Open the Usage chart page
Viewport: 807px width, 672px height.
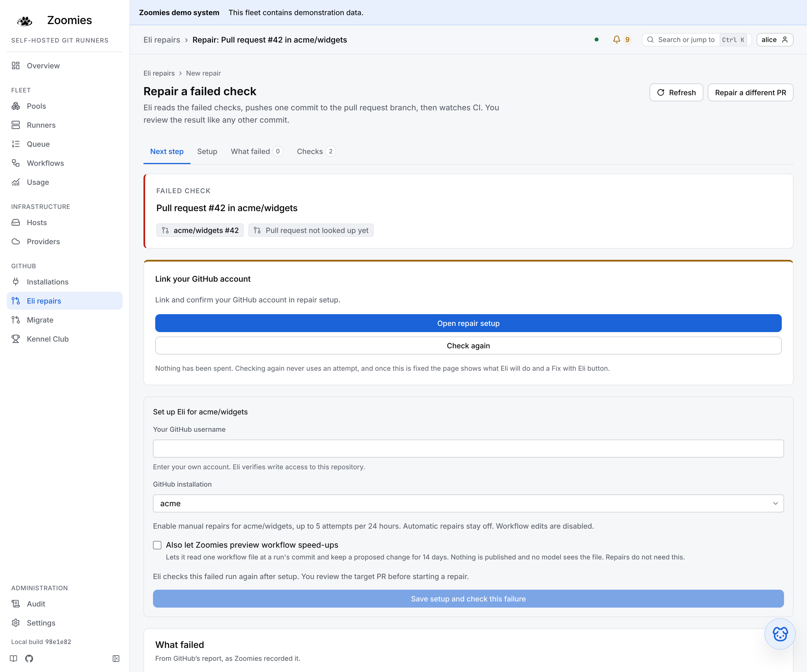tap(64, 182)
